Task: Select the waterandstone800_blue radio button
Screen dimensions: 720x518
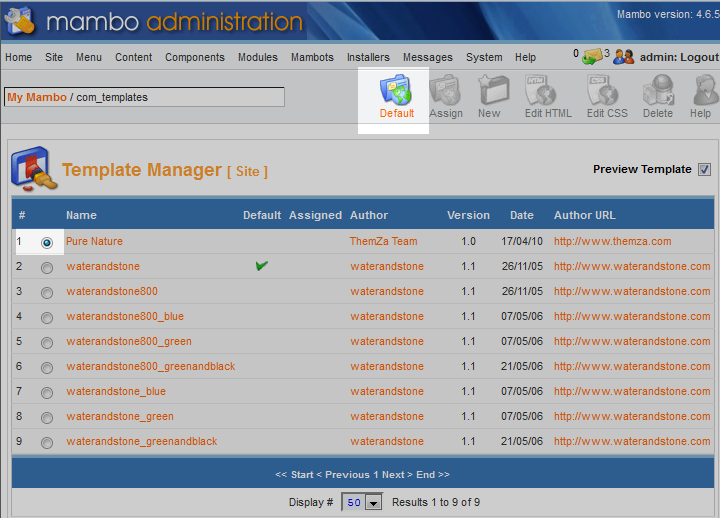Action: click(x=46, y=317)
